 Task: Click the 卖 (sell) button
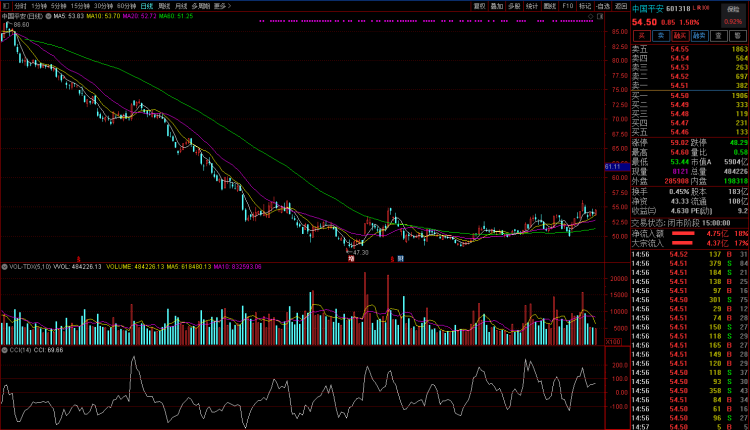[662, 35]
